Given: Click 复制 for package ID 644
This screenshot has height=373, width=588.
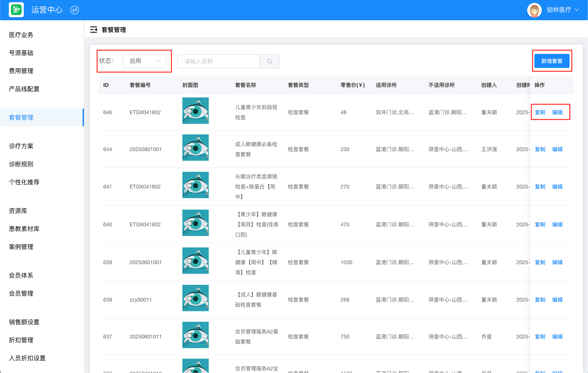Looking at the screenshot, I should (x=540, y=149).
